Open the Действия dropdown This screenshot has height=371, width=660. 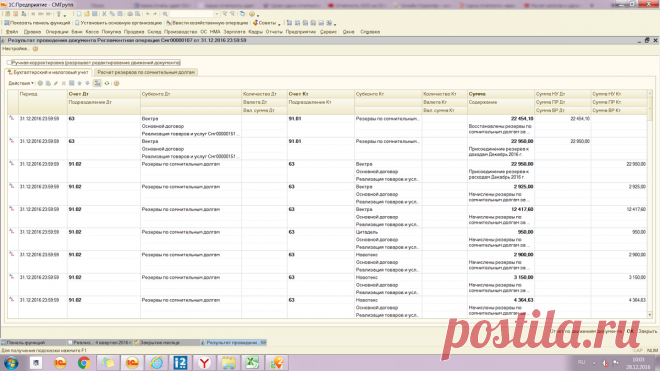coord(21,83)
